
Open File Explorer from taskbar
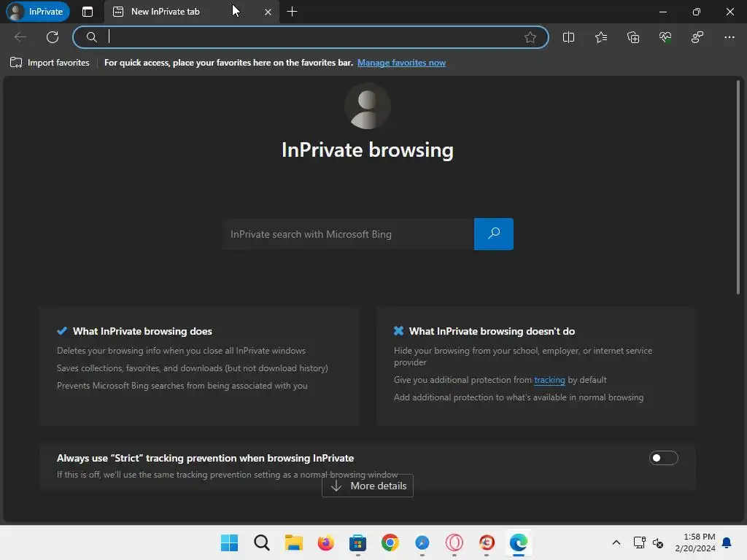point(293,542)
